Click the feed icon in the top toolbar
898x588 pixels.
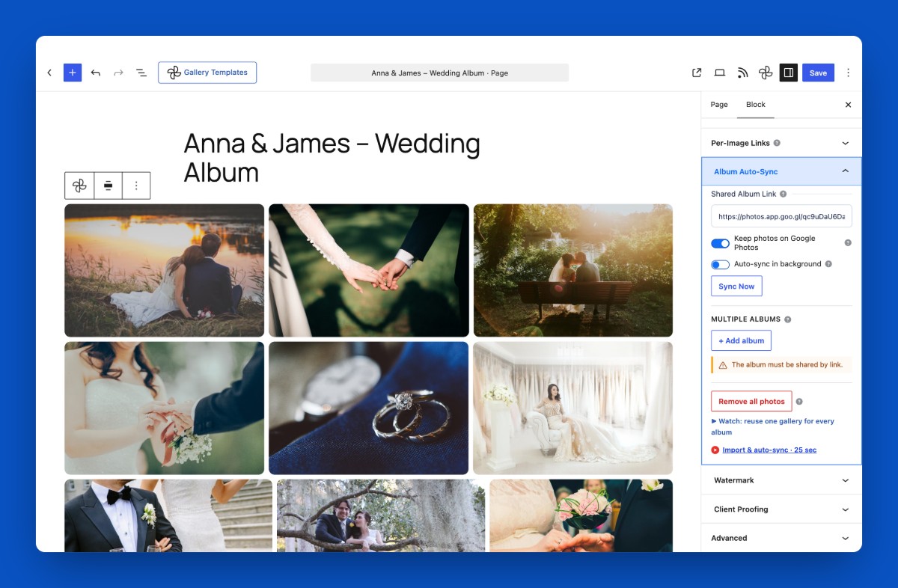tap(742, 73)
